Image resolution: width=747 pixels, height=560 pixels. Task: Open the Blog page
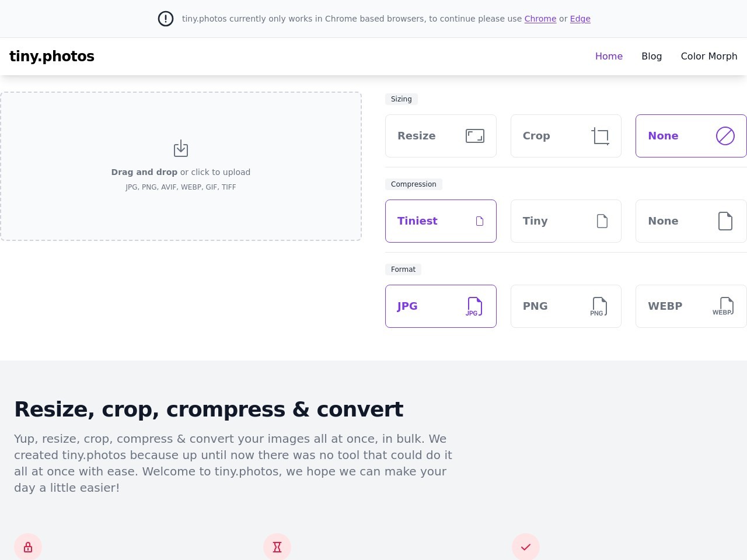point(651,56)
